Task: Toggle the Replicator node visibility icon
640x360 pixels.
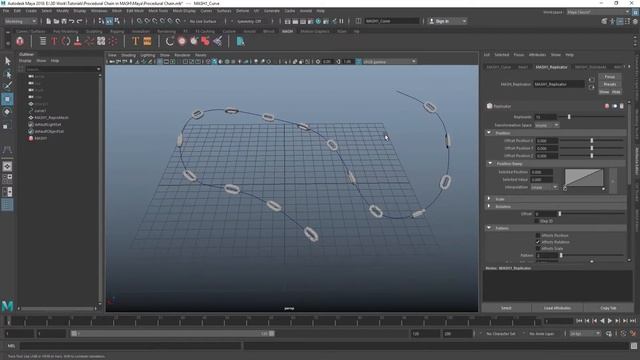Action: click(615, 106)
